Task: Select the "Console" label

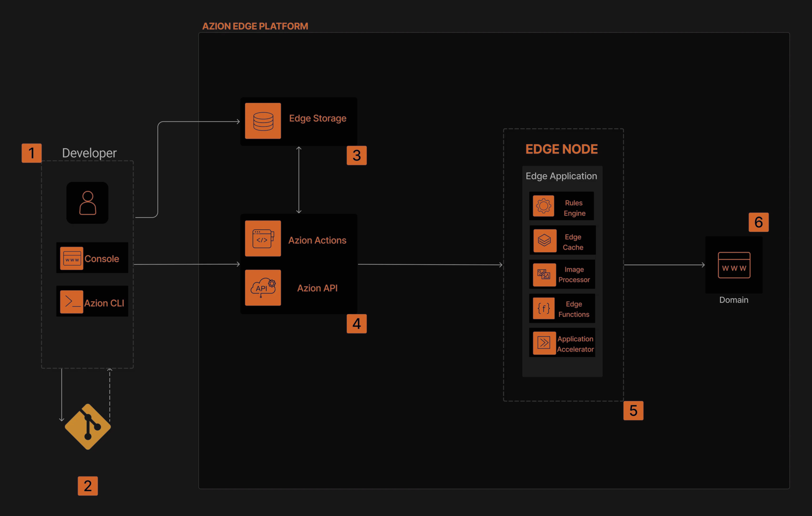Action: 102,259
